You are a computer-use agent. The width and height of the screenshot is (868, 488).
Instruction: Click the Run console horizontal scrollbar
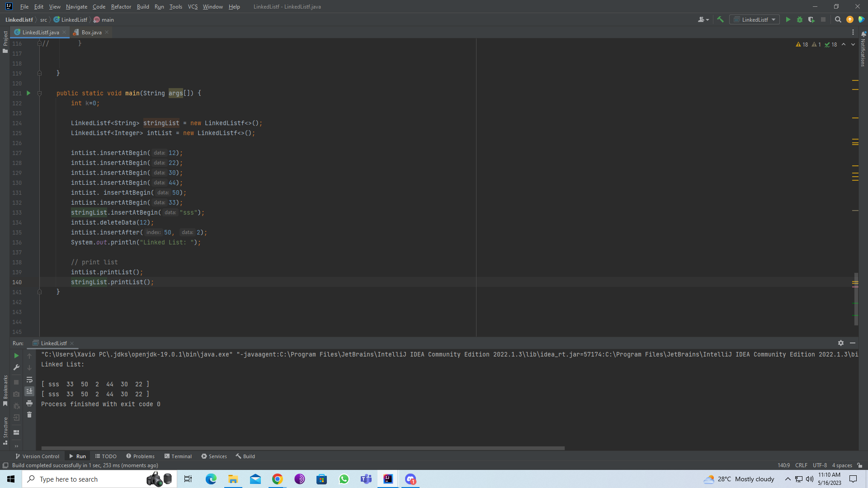pos(303,448)
